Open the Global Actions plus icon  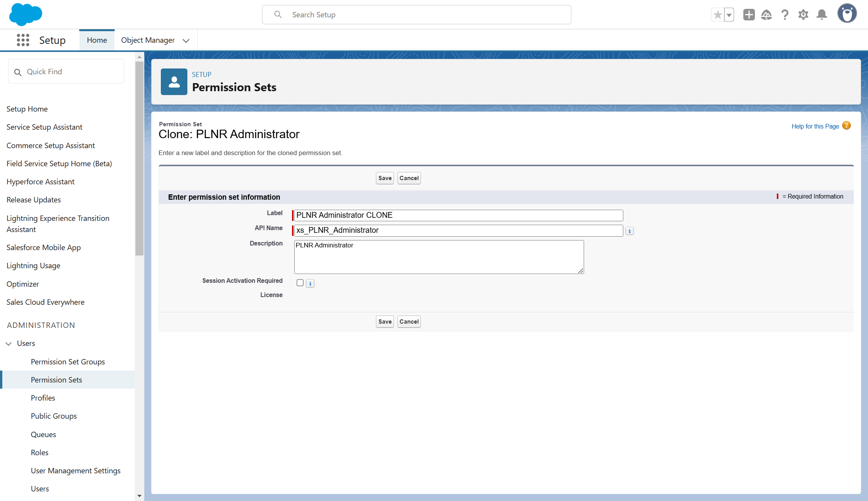click(x=749, y=15)
